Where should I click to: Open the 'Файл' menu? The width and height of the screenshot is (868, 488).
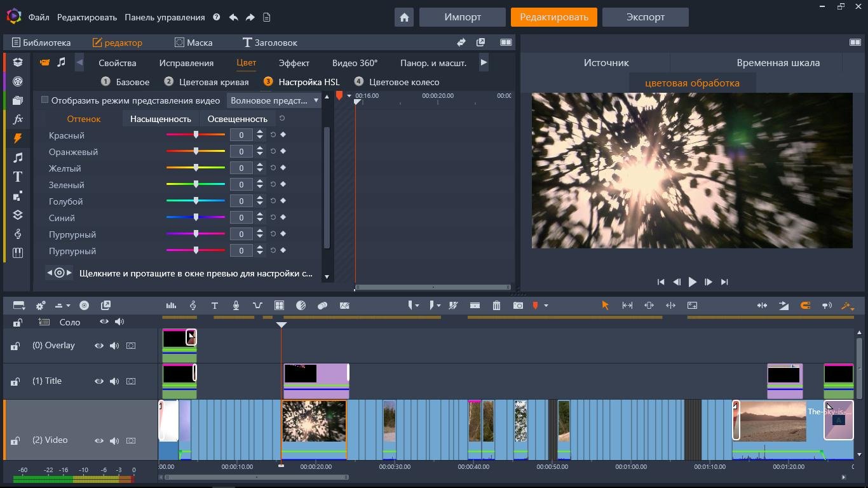coord(39,17)
